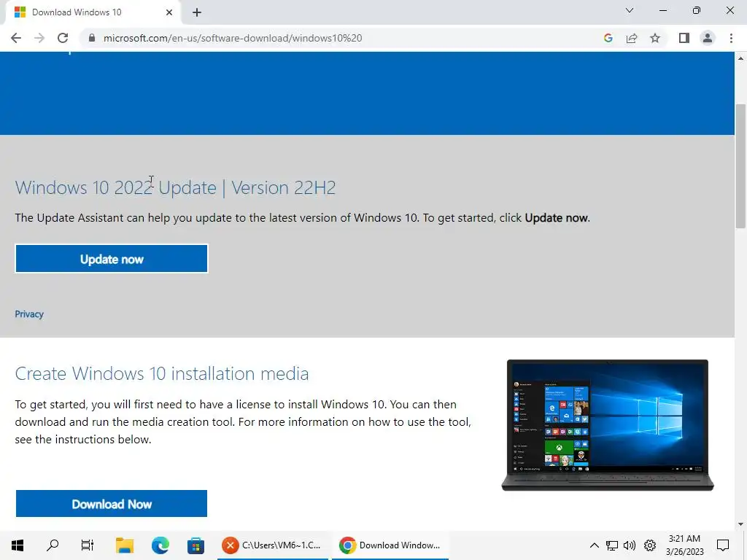Image resolution: width=747 pixels, height=560 pixels.
Task: Switch to C:\Users\VM6~1 taskbar window
Action: pyautogui.click(x=273, y=545)
